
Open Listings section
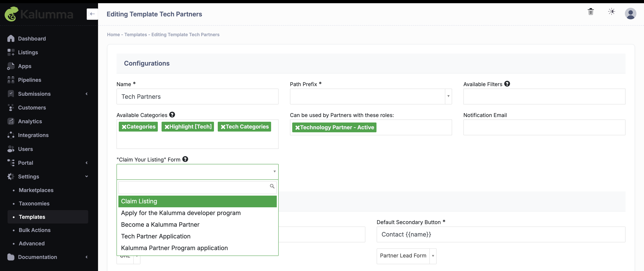pyautogui.click(x=28, y=53)
